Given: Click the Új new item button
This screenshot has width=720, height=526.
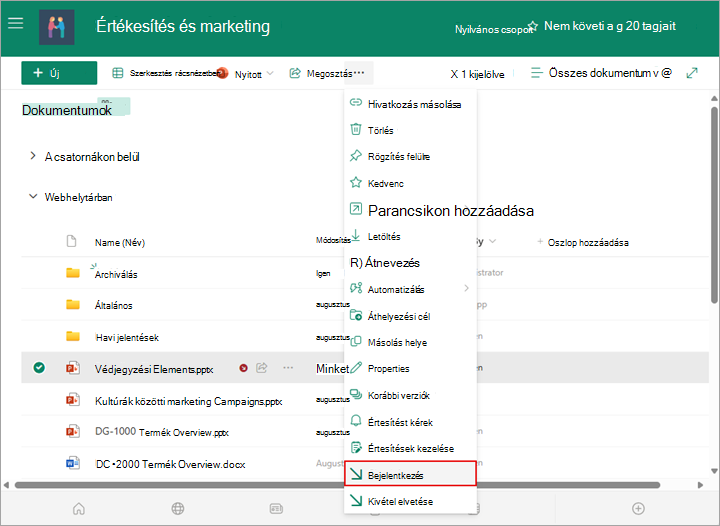Looking at the screenshot, I should pyautogui.click(x=59, y=73).
